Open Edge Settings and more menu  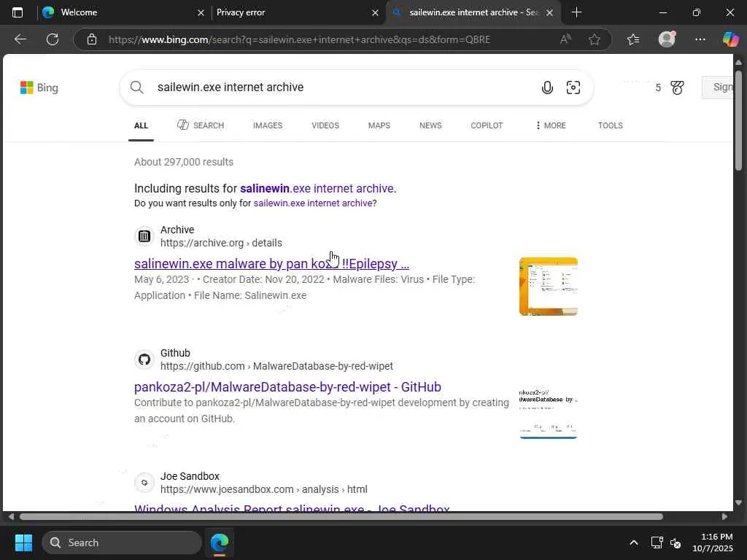[x=700, y=39]
